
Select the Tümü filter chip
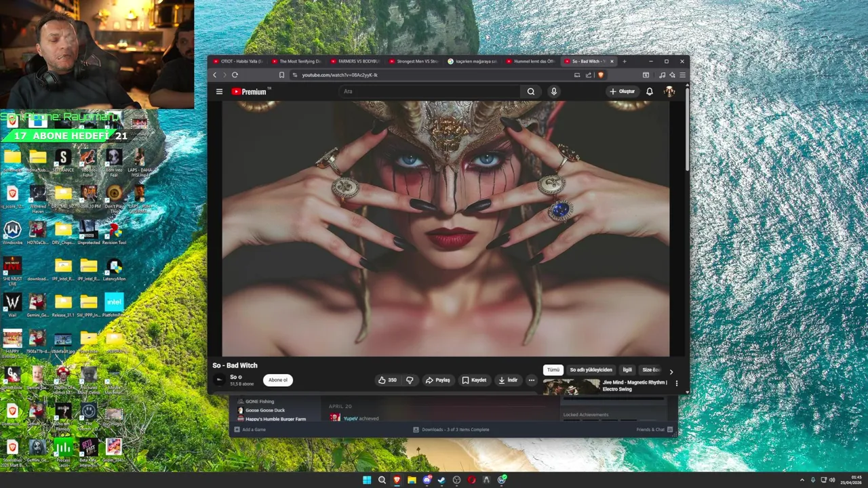click(553, 370)
